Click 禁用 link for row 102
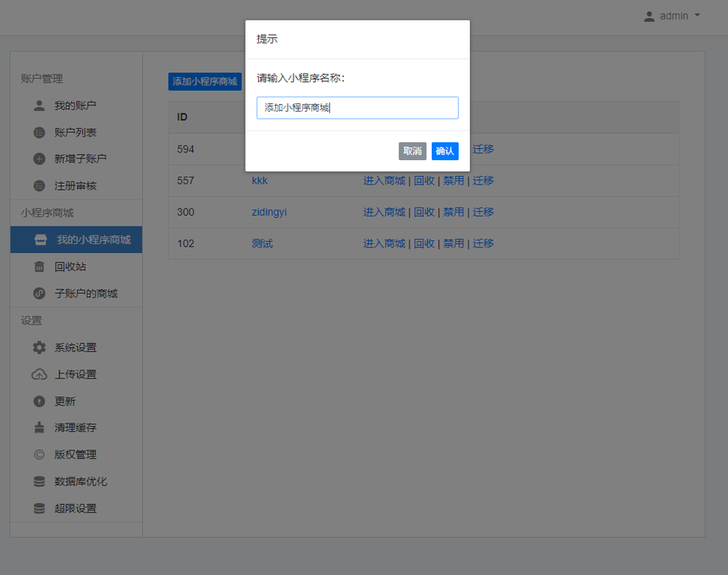 click(x=454, y=243)
